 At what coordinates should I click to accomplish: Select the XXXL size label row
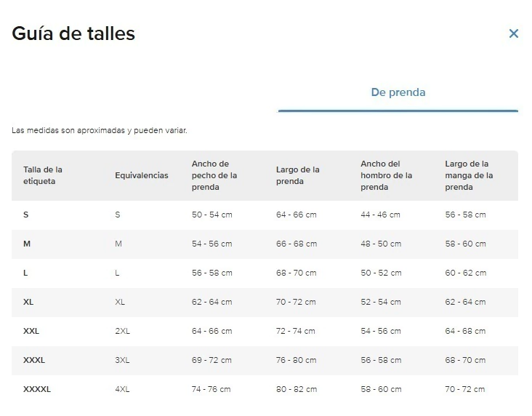click(x=34, y=360)
